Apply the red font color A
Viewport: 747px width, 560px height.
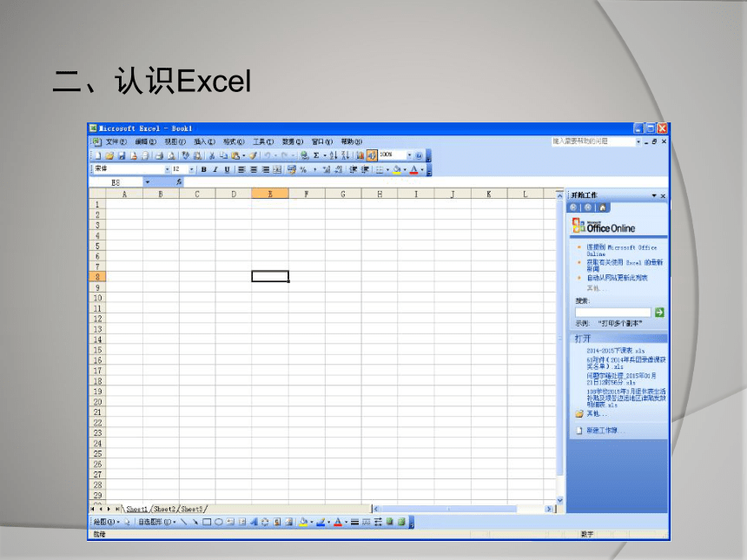414,169
